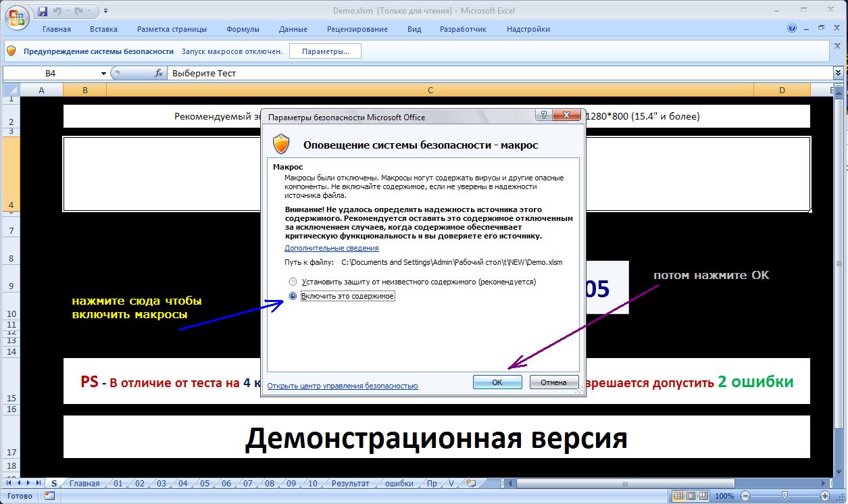Viewport: 848px width, 504px height.
Task: Open sheet tab 05
Action: pos(205,484)
